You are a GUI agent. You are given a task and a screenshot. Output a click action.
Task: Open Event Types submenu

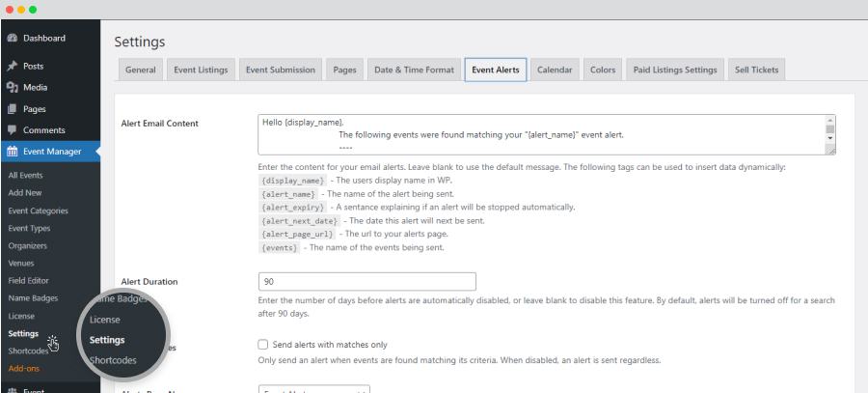[x=29, y=229]
